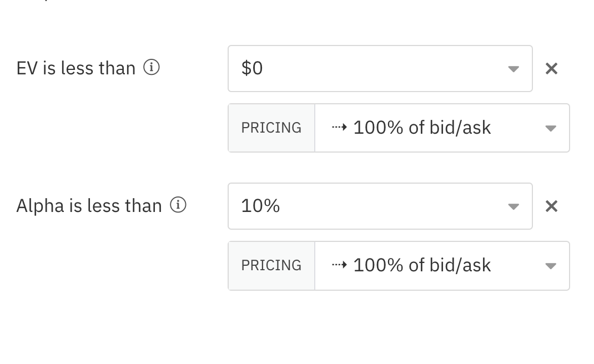This screenshot has width=594, height=364.
Task: Click the dotted arrow icon in EV pricing
Action: point(339,127)
